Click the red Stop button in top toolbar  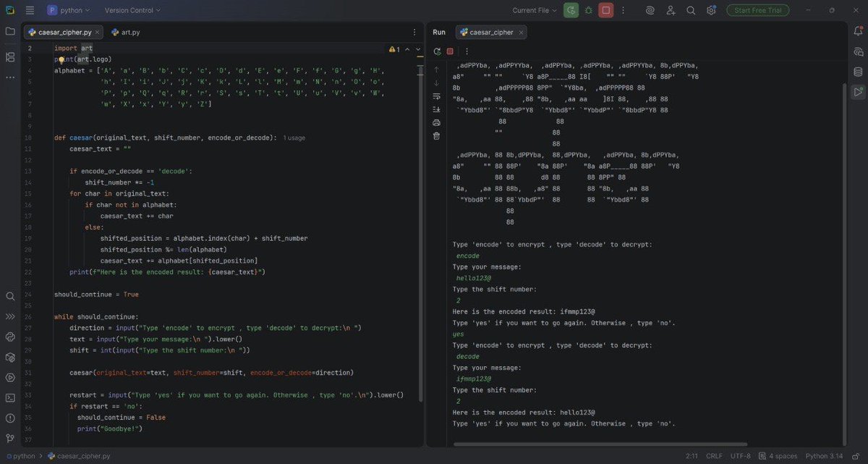[x=606, y=10]
